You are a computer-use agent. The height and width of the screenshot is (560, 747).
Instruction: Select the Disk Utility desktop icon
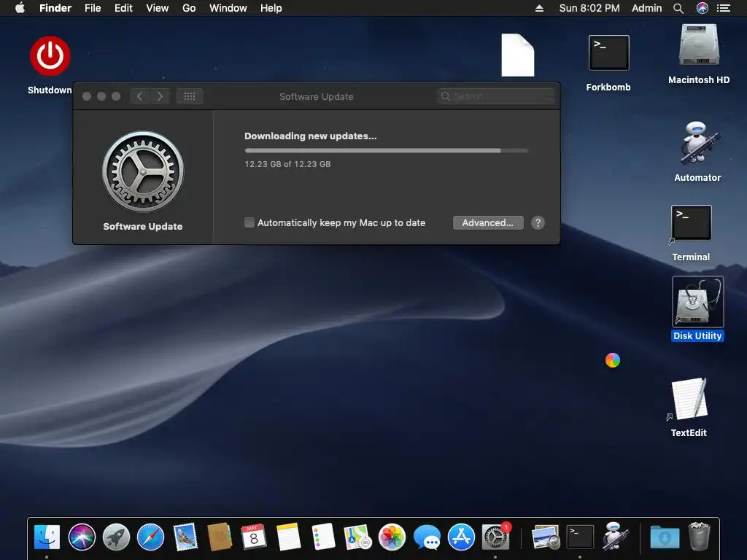coord(697,301)
